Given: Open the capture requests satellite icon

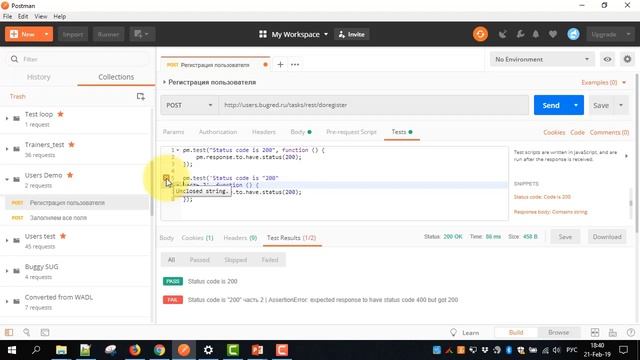Looking at the screenshot, I should [502, 34].
